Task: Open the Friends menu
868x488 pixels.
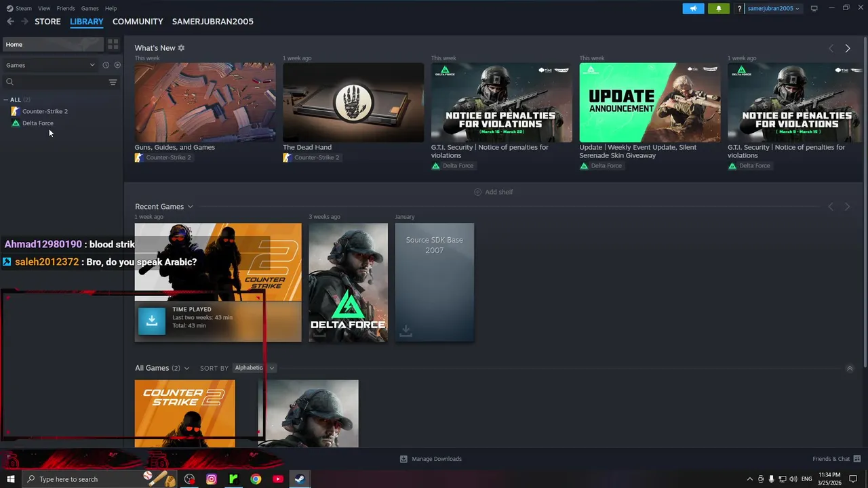Action: click(x=66, y=8)
